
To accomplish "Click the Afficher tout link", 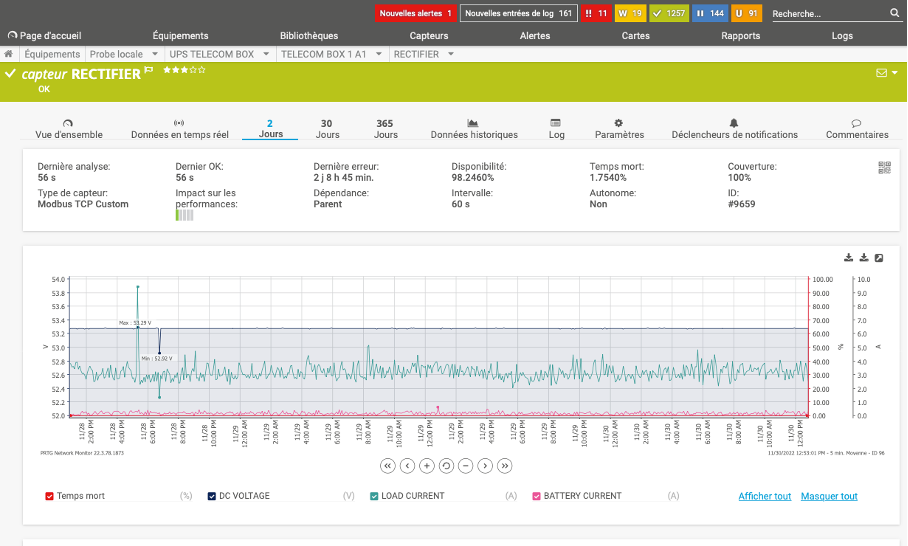I will point(764,496).
